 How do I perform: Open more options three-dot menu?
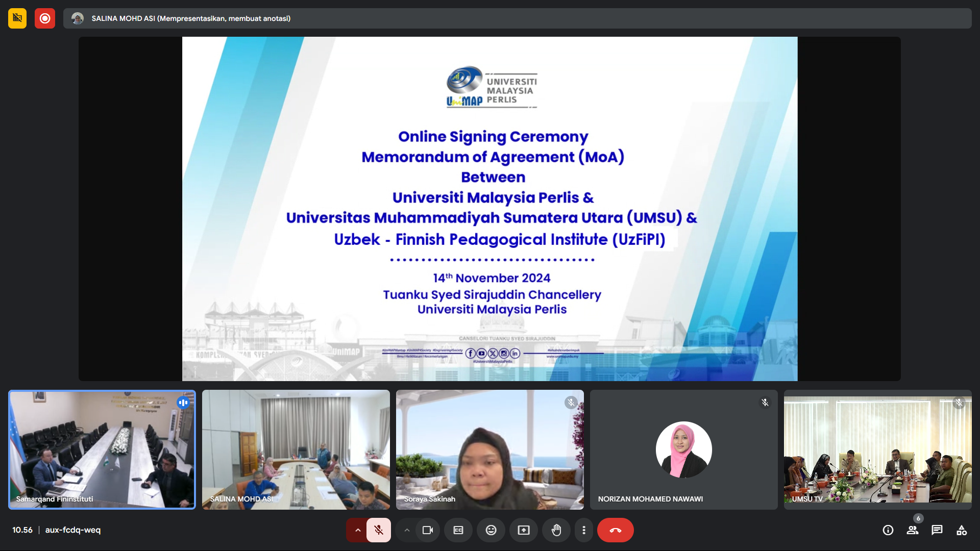pyautogui.click(x=584, y=530)
